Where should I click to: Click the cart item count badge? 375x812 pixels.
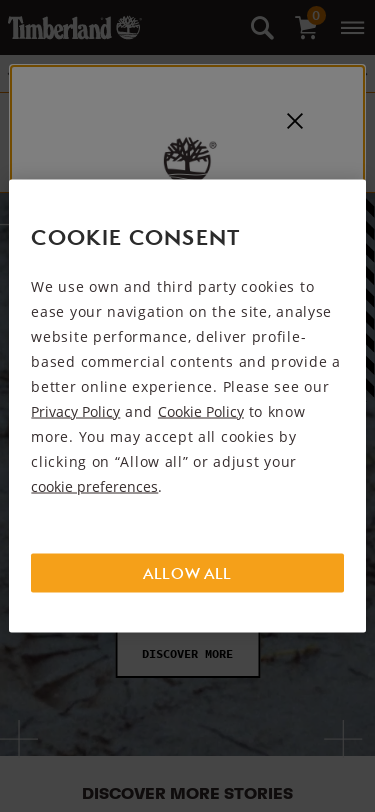(x=316, y=16)
